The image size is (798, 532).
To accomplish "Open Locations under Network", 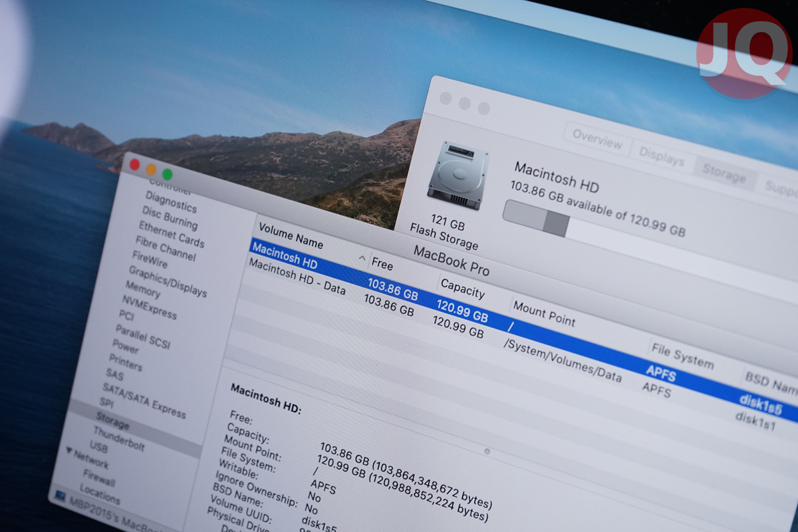I will pyautogui.click(x=100, y=493).
